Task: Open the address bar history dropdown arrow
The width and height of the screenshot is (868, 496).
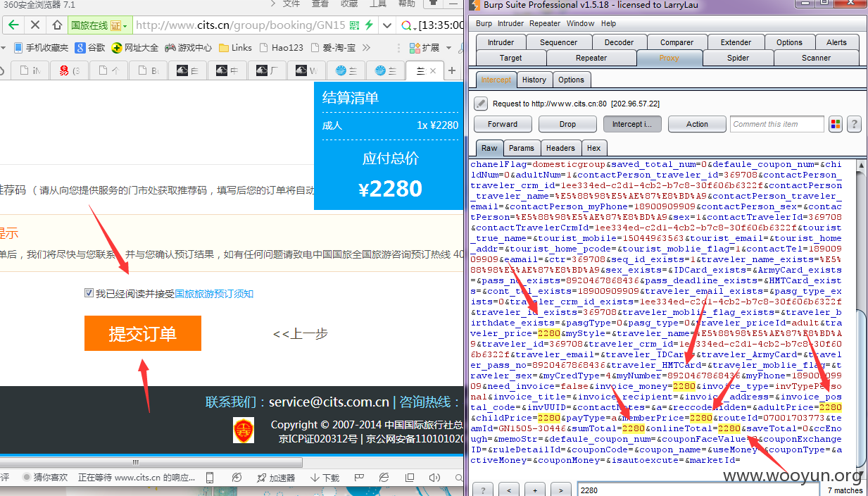Action: [x=386, y=25]
